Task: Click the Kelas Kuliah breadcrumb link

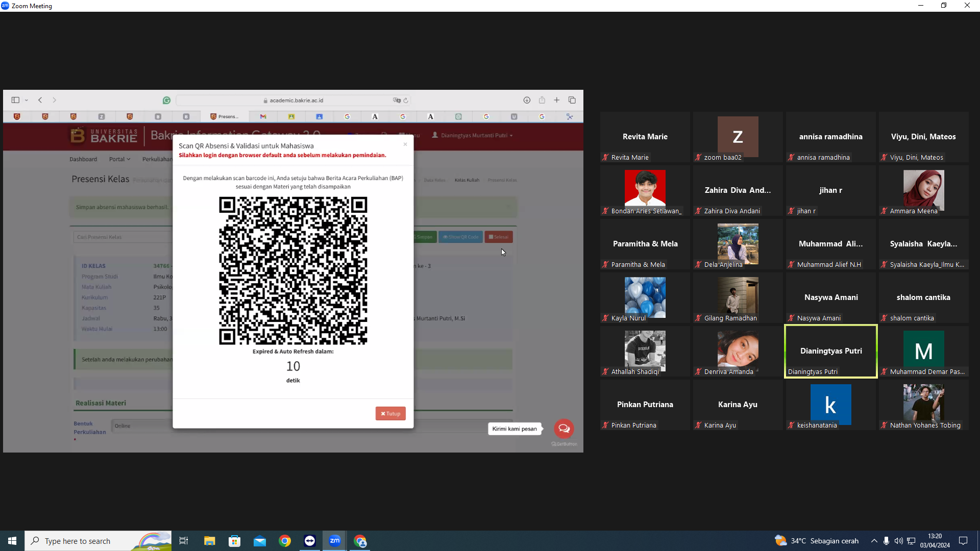Action: pos(467,180)
